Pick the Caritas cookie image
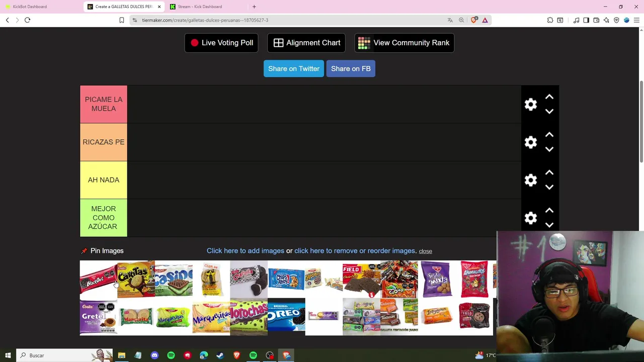Image resolution: width=644 pixels, height=362 pixels. 136,279
